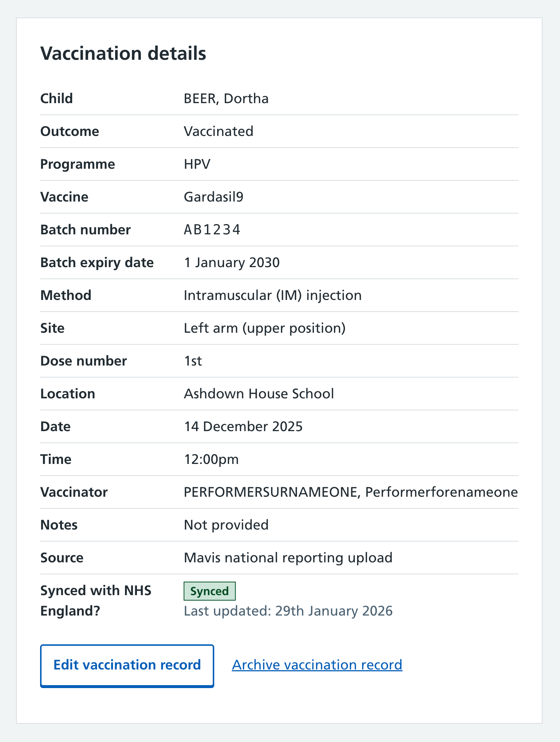Screen dimensions: 560x742
Task: Click the Edit vaccination record button
Action: coord(127,665)
